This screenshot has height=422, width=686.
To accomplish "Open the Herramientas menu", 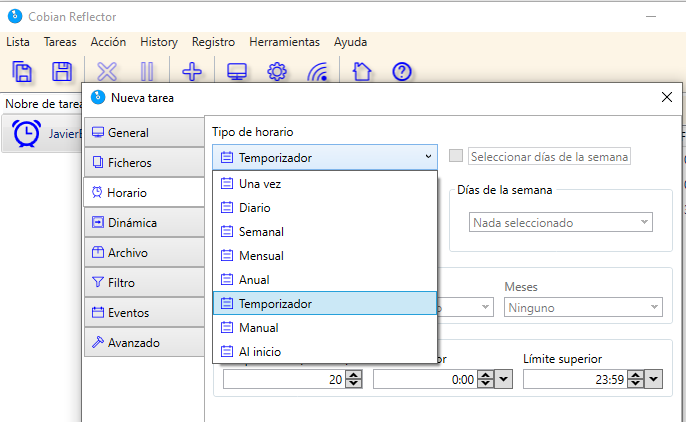I will point(284,42).
